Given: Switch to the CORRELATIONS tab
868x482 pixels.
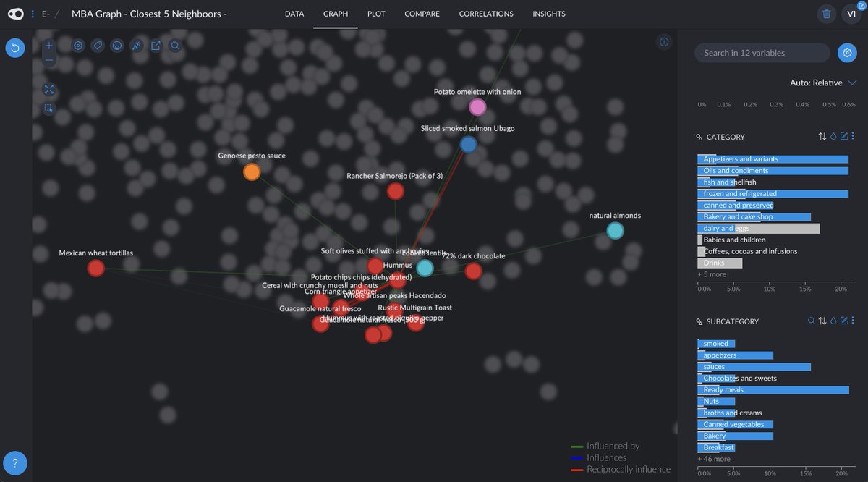Looking at the screenshot, I should 486,14.
